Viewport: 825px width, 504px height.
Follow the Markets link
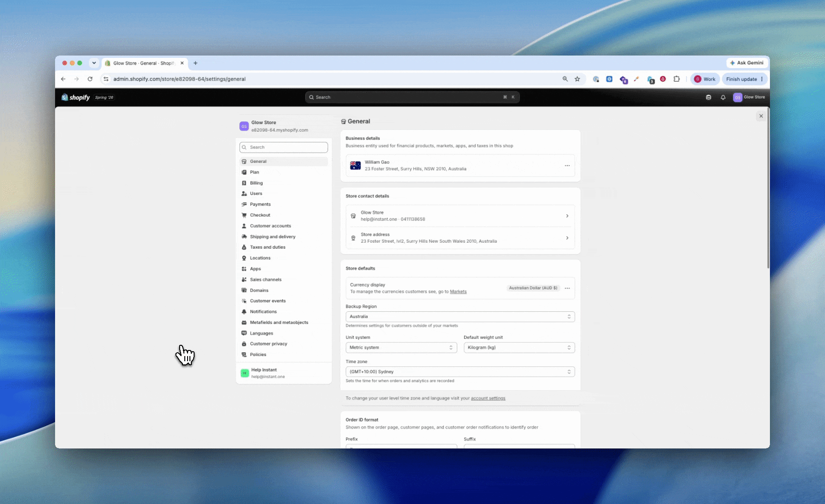point(458,292)
